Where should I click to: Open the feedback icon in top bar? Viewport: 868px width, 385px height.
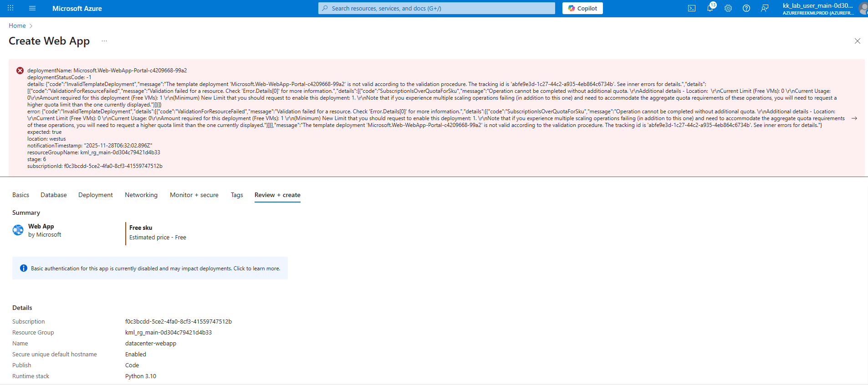coord(765,8)
